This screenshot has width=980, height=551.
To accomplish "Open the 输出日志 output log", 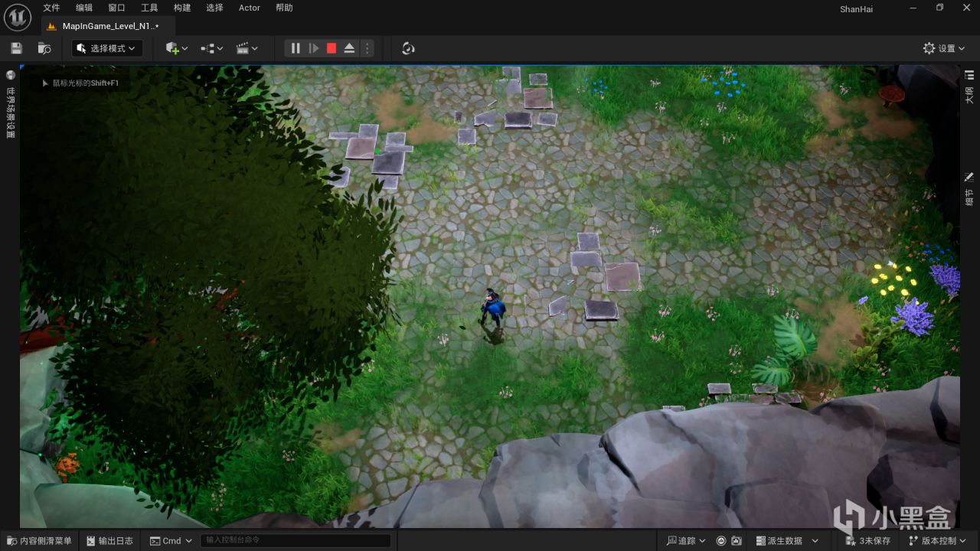I will 109,540.
